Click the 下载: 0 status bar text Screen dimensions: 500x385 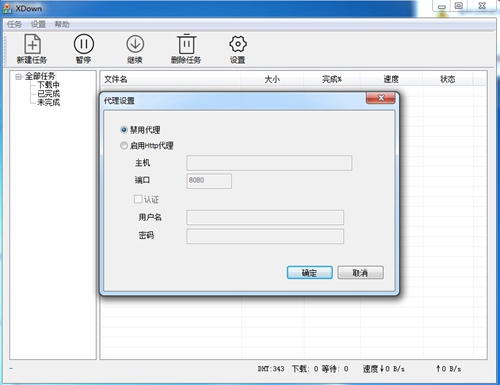tap(305, 369)
